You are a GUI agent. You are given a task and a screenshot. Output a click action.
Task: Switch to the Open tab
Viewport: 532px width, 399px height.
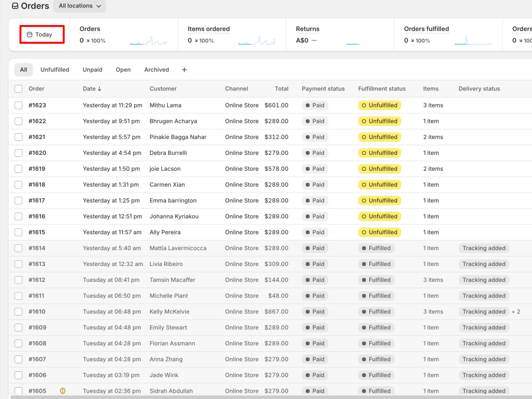coord(123,70)
